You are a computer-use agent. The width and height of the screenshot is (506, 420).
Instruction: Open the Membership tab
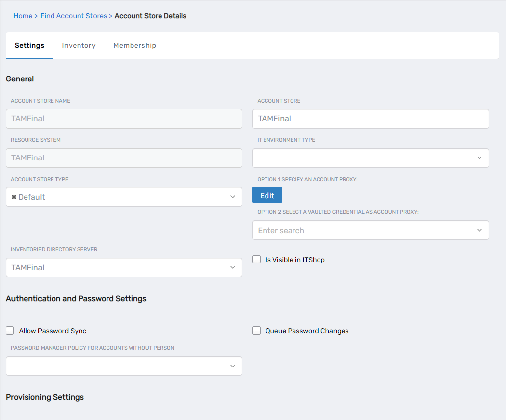[x=134, y=45]
